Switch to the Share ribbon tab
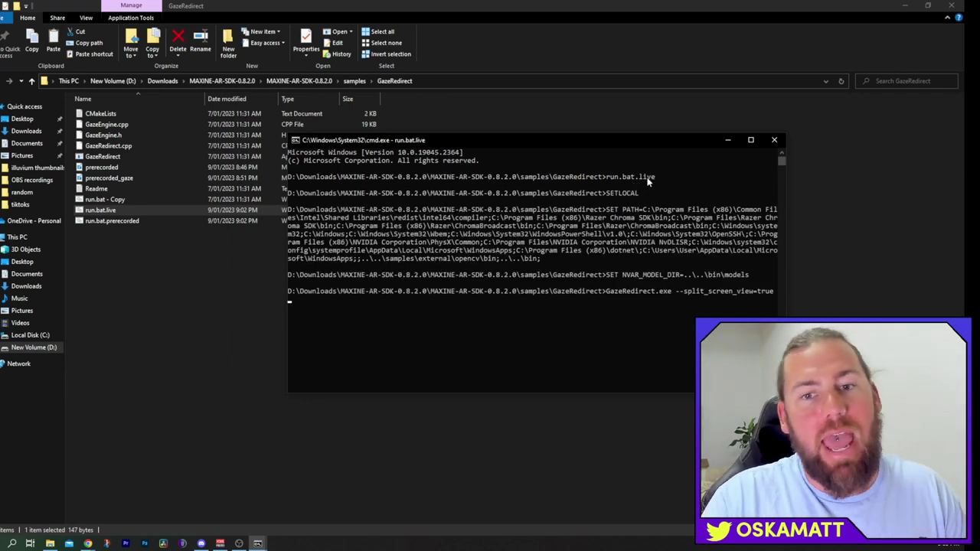 [57, 18]
